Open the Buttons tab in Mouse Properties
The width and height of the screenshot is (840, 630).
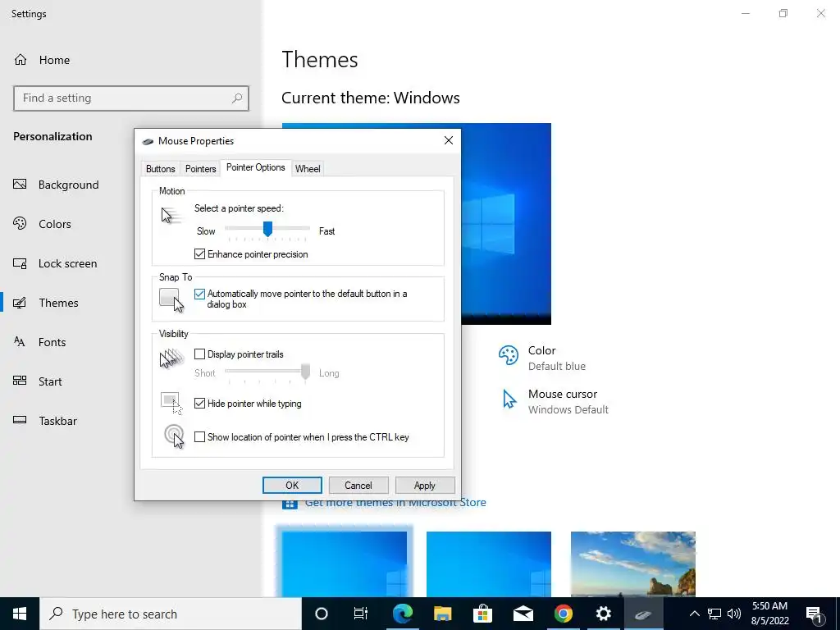(x=160, y=169)
